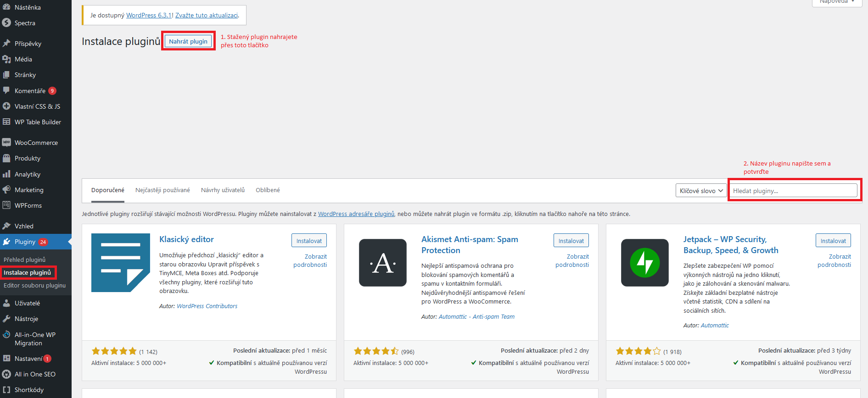Viewport: 868px width, 398px height.
Task: Click the Shortkódy brackets icon
Action: pyautogui.click(x=6, y=390)
